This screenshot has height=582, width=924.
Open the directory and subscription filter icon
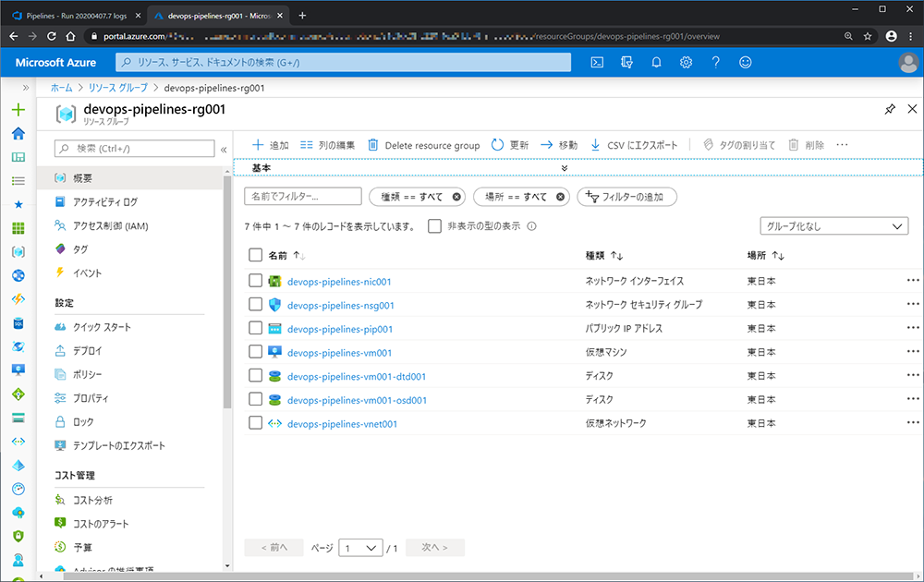pyautogui.click(x=626, y=63)
